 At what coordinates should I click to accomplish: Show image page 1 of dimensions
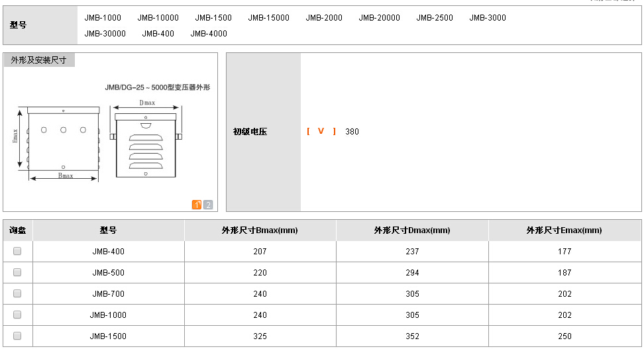[197, 205]
